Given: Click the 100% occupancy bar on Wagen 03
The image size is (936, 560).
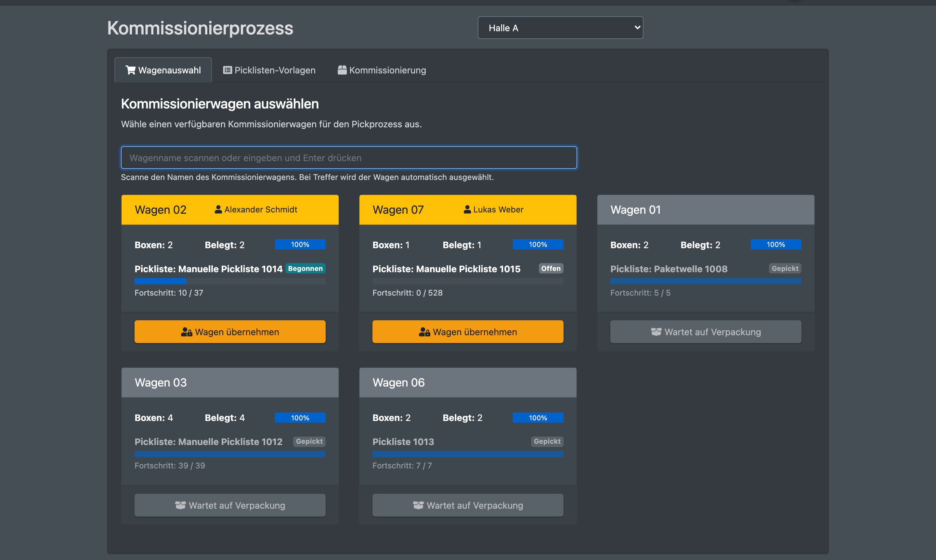Looking at the screenshot, I should (300, 418).
